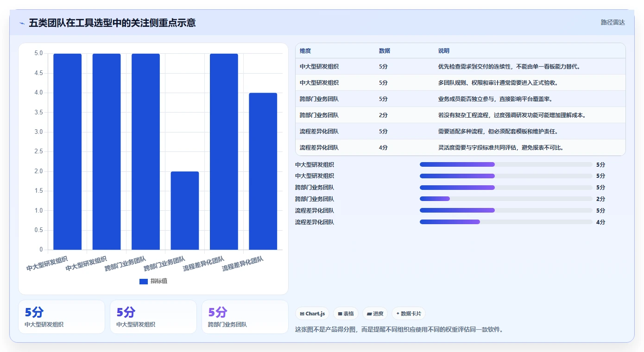Click the progress bar showing 4分
644x352 pixels.
click(x=506, y=222)
